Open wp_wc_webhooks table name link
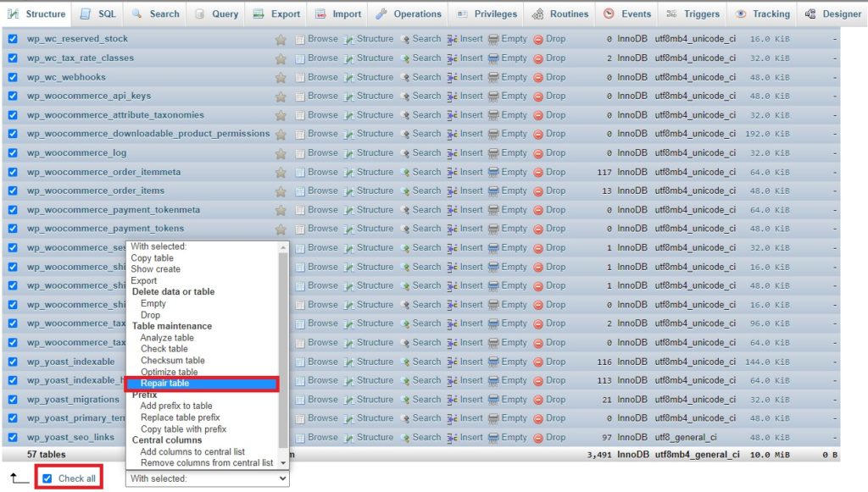The image size is (868, 492). click(x=66, y=77)
